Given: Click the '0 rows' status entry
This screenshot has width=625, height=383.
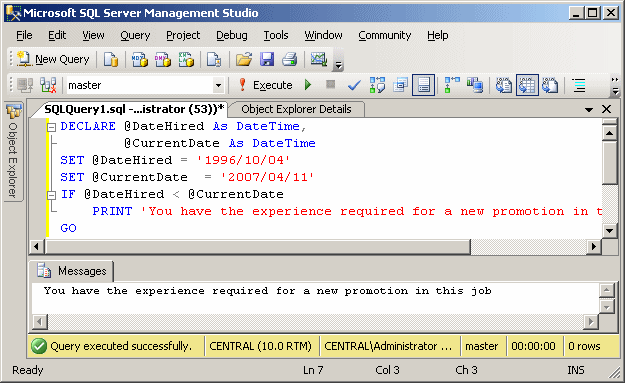Looking at the screenshot, I should click(x=584, y=346).
